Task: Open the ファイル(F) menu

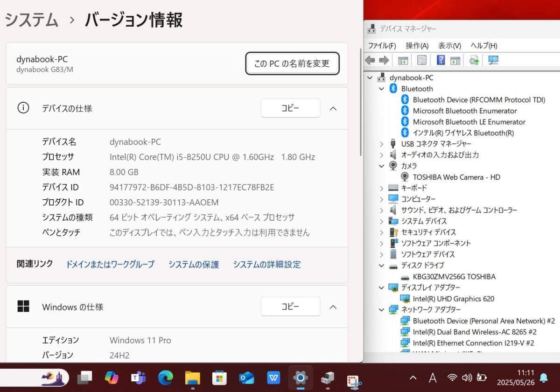Action: click(382, 46)
